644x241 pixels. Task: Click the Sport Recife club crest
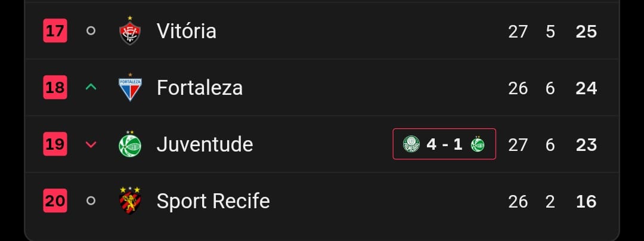129,201
